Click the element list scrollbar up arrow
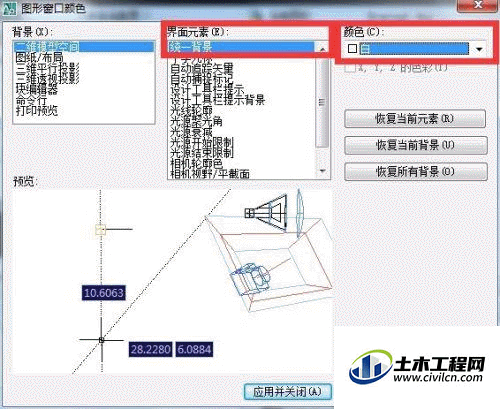500x409 pixels. pyautogui.click(x=322, y=49)
